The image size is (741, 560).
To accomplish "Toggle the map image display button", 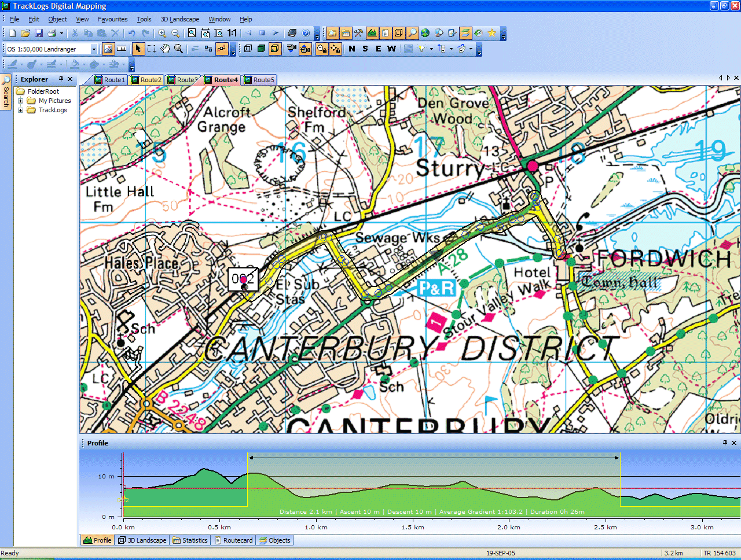I will click(108, 49).
